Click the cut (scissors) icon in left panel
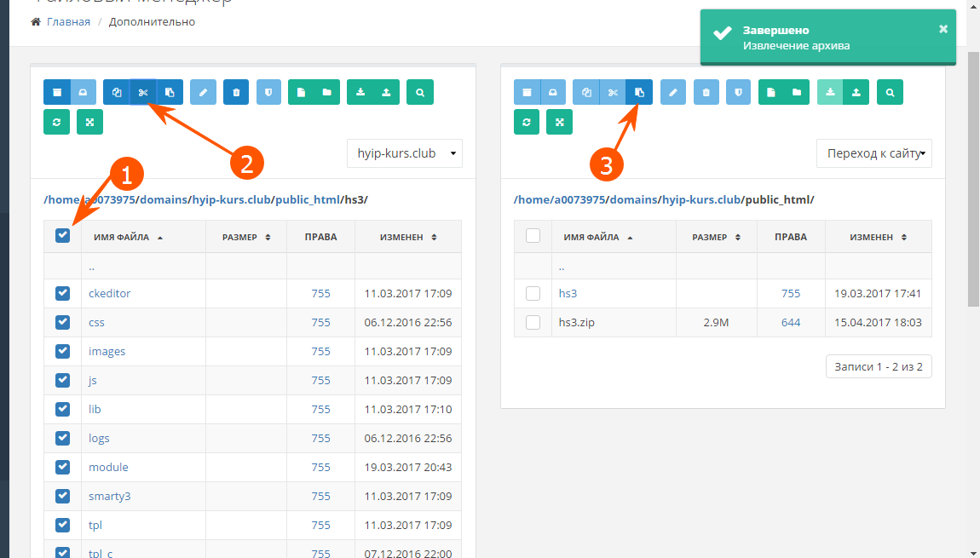Viewport: 980px width, 558px height. (x=143, y=92)
